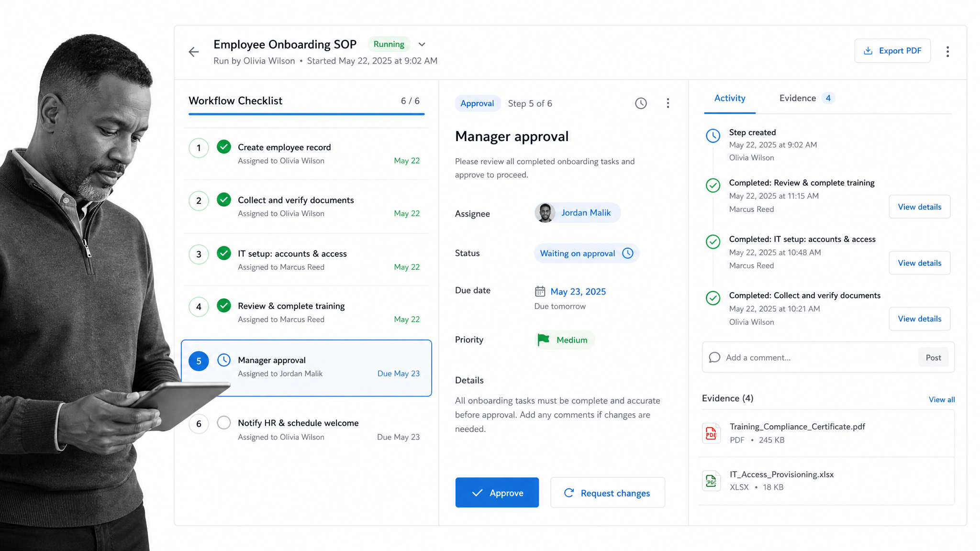The height and width of the screenshot is (551, 980).
Task: Click Request changes button
Action: [607, 492]
